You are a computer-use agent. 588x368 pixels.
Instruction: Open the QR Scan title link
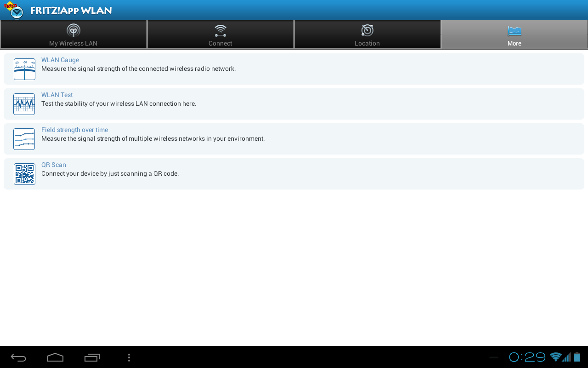[x=54, y=165]
